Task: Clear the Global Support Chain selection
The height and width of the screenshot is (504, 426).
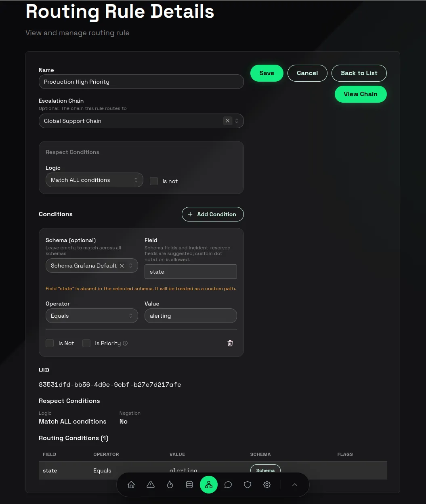Action: (x=228, y=121)
